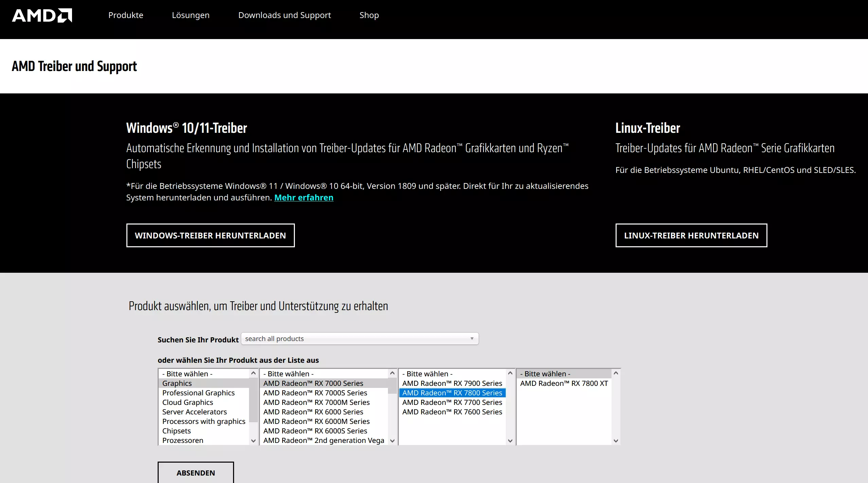Select Chipsets in category list
868x483 pixels.
(204, 431)
